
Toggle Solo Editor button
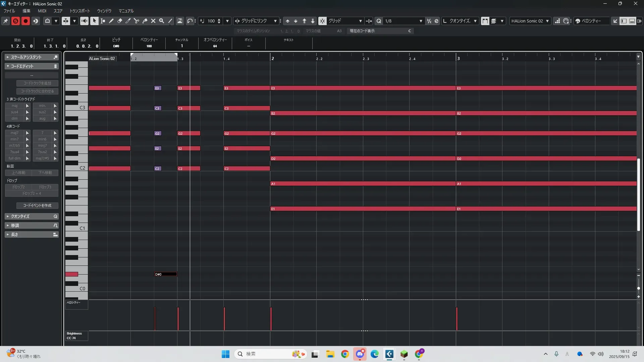click(15, 21)
